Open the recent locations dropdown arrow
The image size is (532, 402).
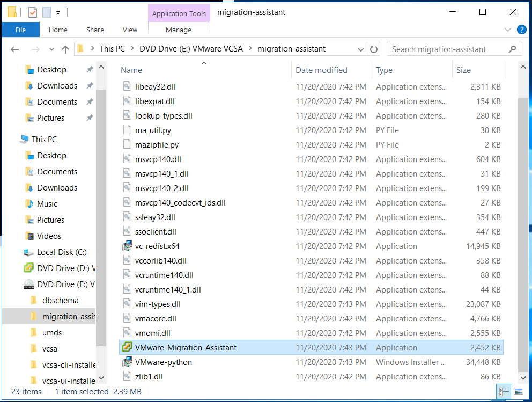click(x=51, y=49)
